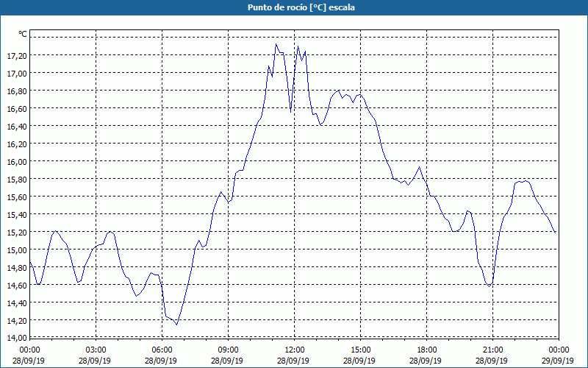This screenshot has width=588, height=368.
Task: Click the 03:00 time axis label
Action: coord(96,350)
